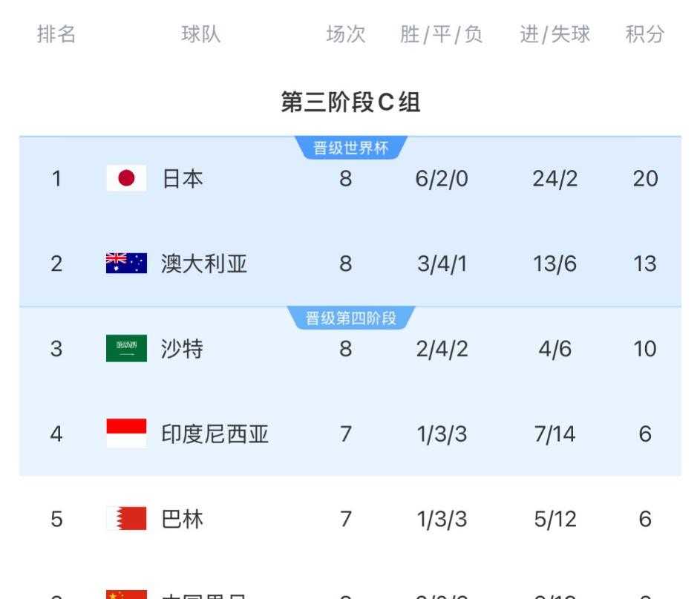
Task: Tap the 第三阶段C组 group title
Action: pyautogui.click(x=350, y=102)
